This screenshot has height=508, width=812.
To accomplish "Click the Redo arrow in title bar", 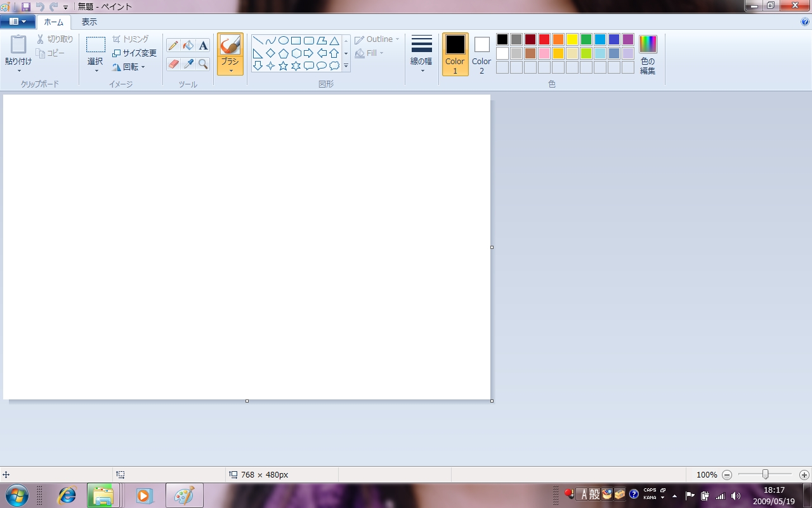I will click(x=53, y=6).
